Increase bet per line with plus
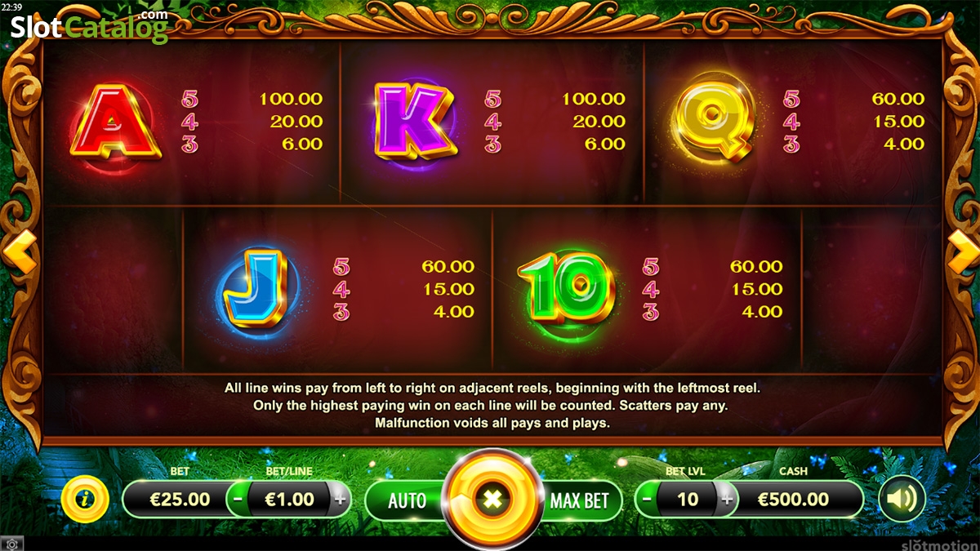Image resolution: width=980 pixels, height=551 pixels. [340, 499]
